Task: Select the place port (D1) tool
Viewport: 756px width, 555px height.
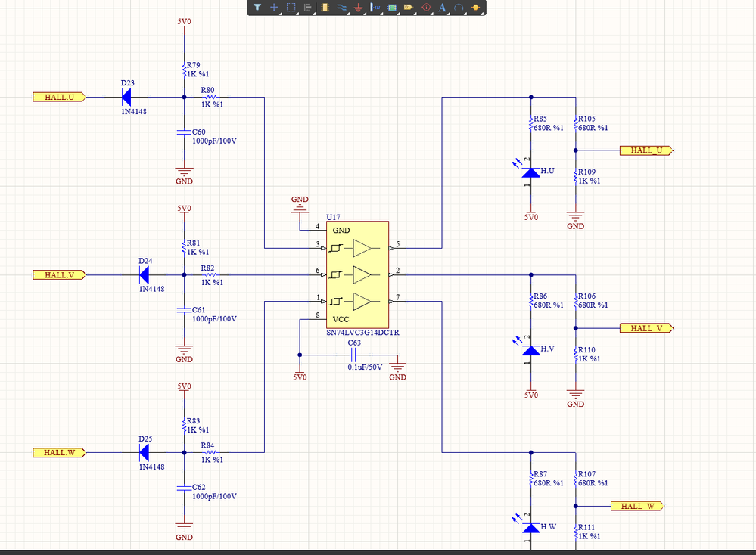Action: coord(409,8)
